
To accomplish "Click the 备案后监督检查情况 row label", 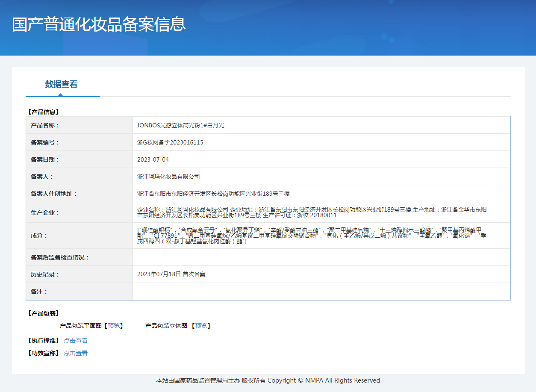I will point(60,257).
